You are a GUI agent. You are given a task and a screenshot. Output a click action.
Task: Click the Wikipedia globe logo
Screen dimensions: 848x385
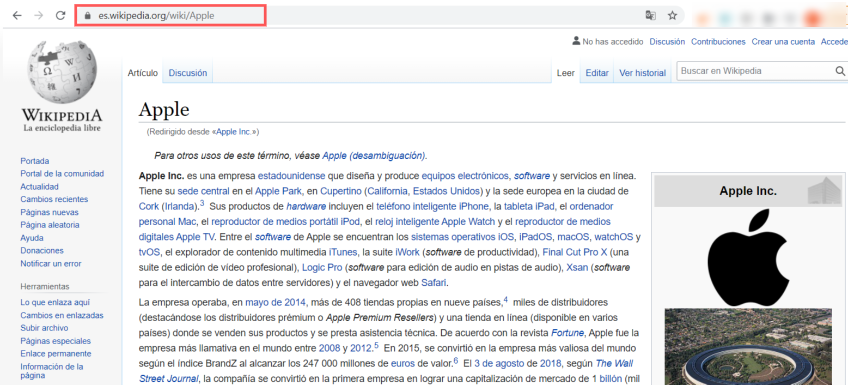click(62, 72)
